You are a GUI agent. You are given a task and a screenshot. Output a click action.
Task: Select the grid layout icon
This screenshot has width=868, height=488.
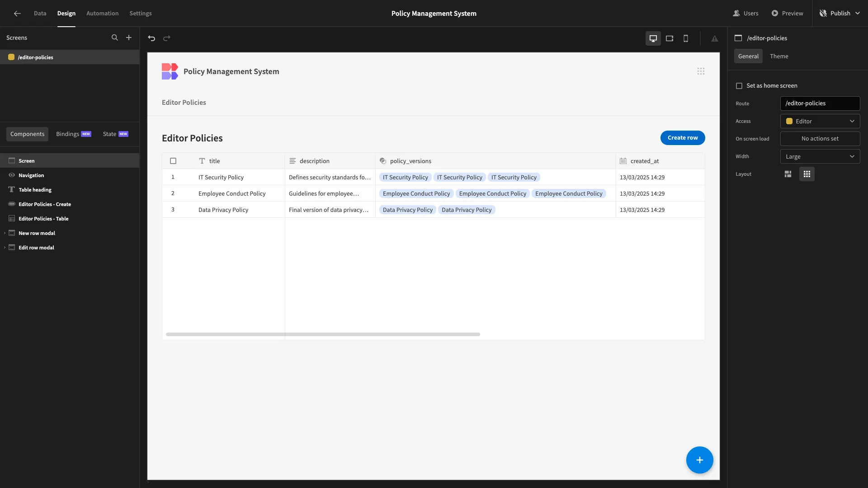807,174
